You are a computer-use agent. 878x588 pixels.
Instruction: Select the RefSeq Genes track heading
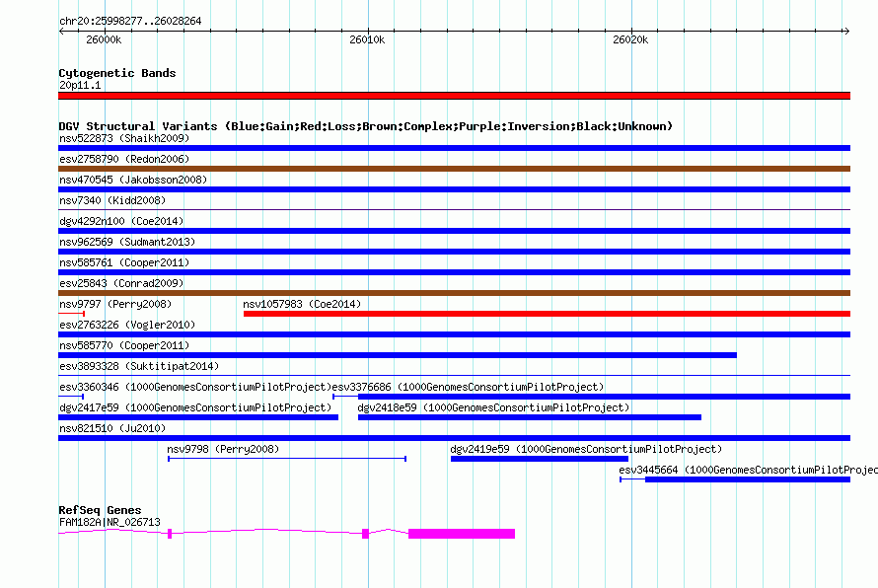tap(101, 510)
